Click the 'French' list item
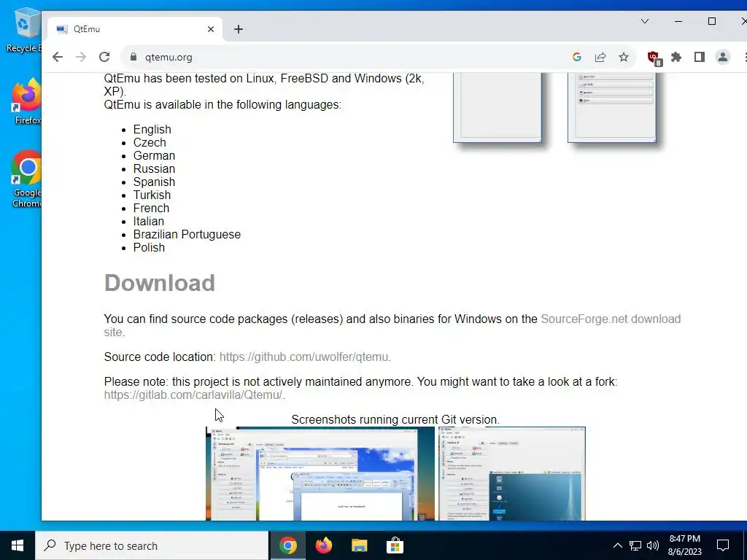Image resolution: width=747 pixels, height=560 pixels. tap(151, 208)
